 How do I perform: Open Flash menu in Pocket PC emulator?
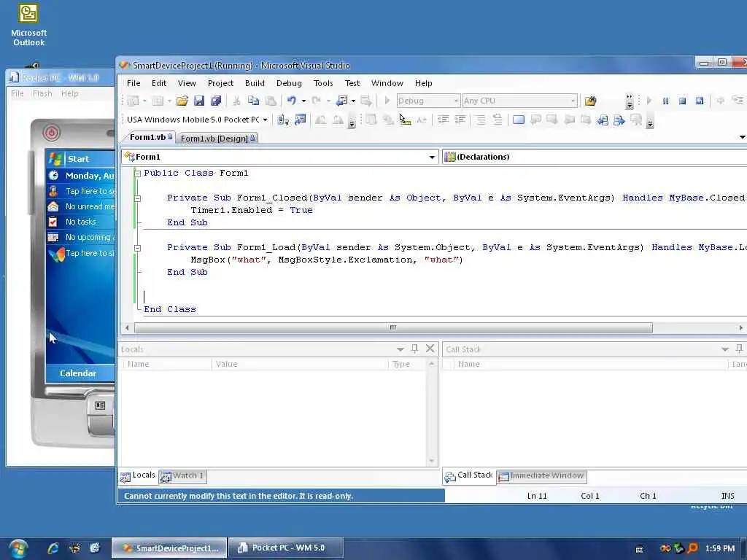42,93
